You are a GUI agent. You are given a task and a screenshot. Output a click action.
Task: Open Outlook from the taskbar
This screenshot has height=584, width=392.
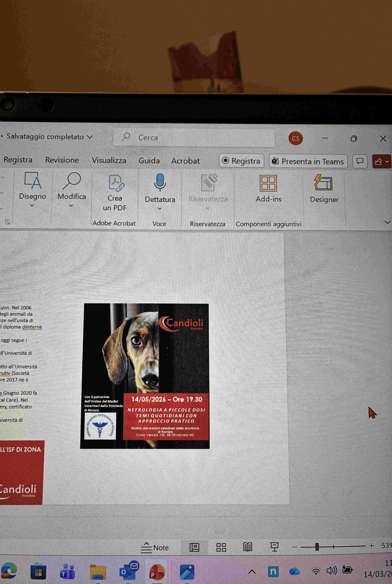128,571
